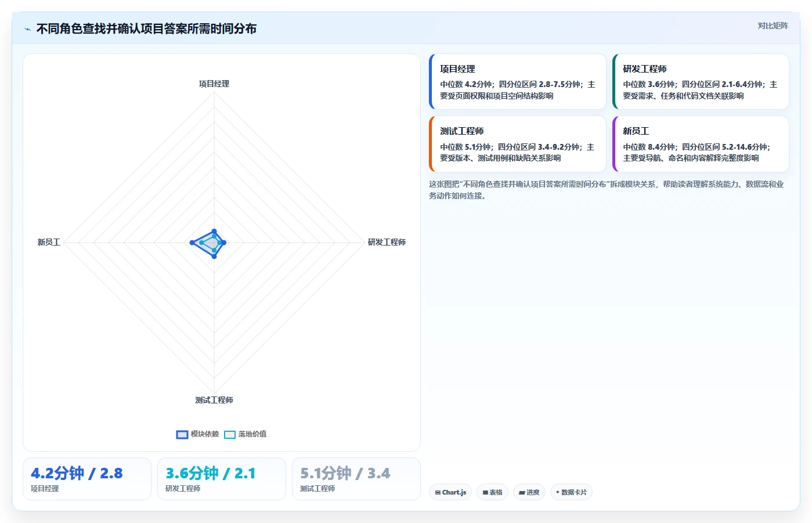
Task: Click the 表格 tag chip
Action: 493,492
